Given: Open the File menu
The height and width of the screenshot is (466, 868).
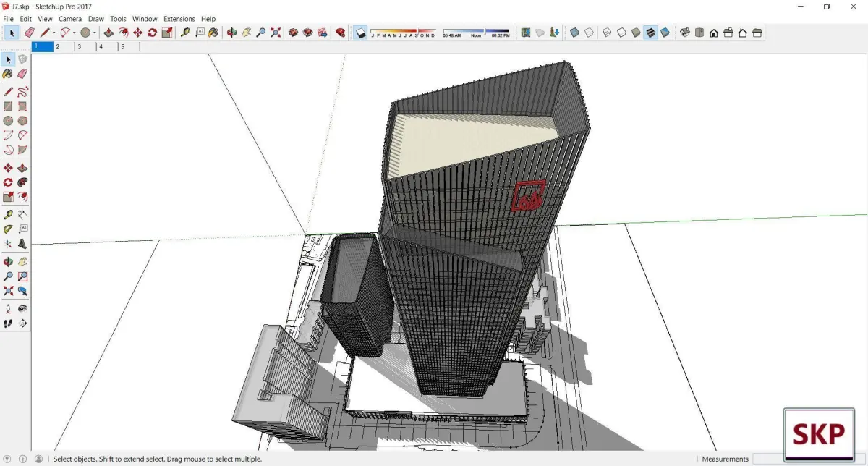Looking at the screenshot, I should 9,19.
